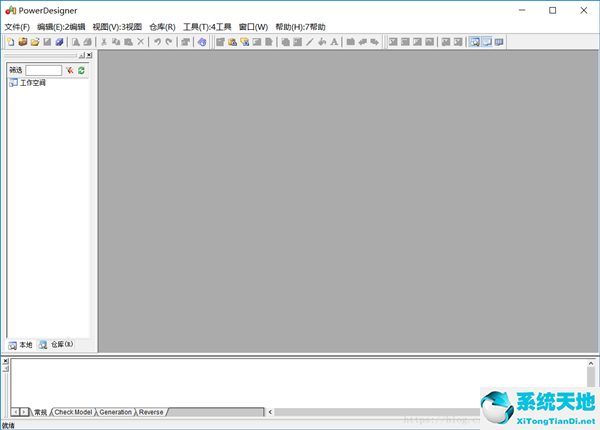Click the yellow folder repository check-in icon
Screen dimensions: 600x430
tap(245, 42)
